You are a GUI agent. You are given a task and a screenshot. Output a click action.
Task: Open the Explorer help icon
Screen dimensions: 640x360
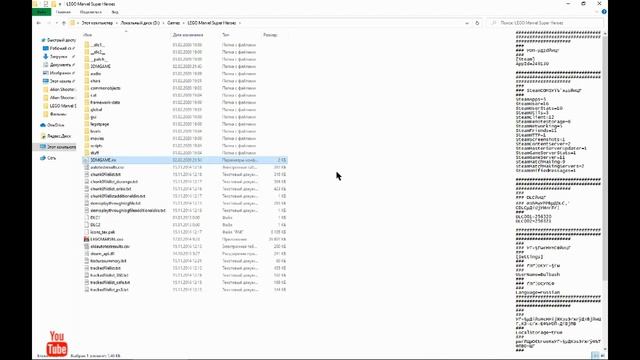[x=604, y=12]
